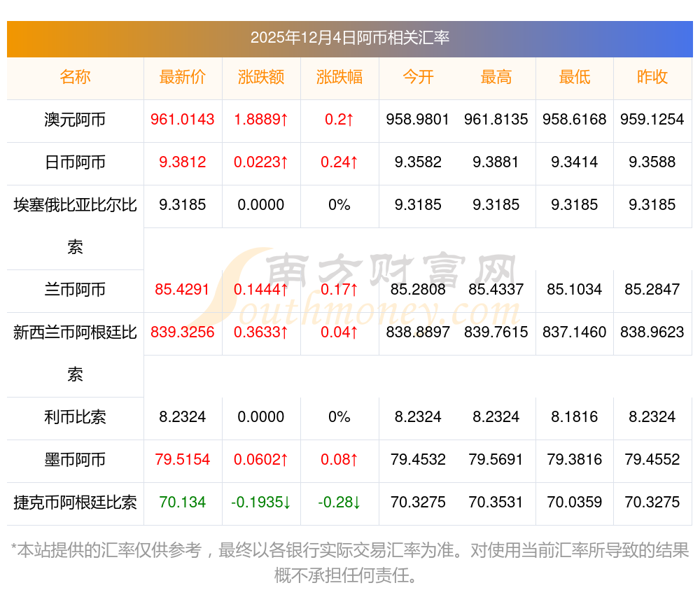Viewport: 700px width, 597px height.
Task: Click the 今开 column header
Action: point(418,78)
